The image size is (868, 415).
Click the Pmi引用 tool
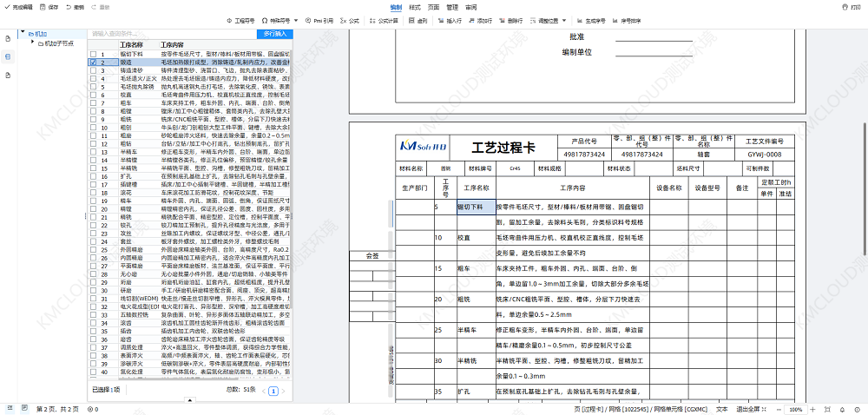pos(319,21)
